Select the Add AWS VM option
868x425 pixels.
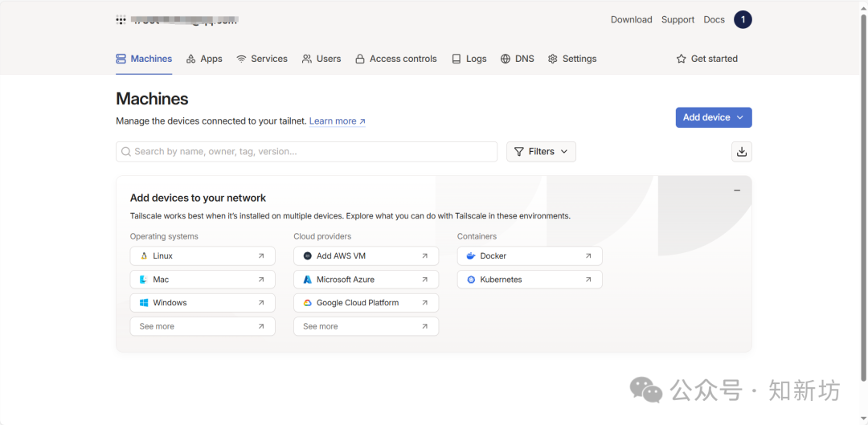[x=366, y=256]
